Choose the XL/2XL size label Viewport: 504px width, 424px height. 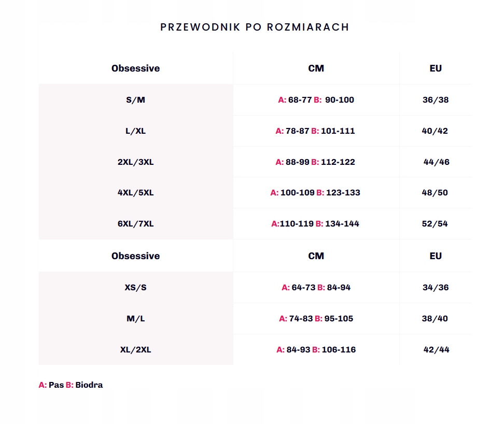[x=136, y=350]
